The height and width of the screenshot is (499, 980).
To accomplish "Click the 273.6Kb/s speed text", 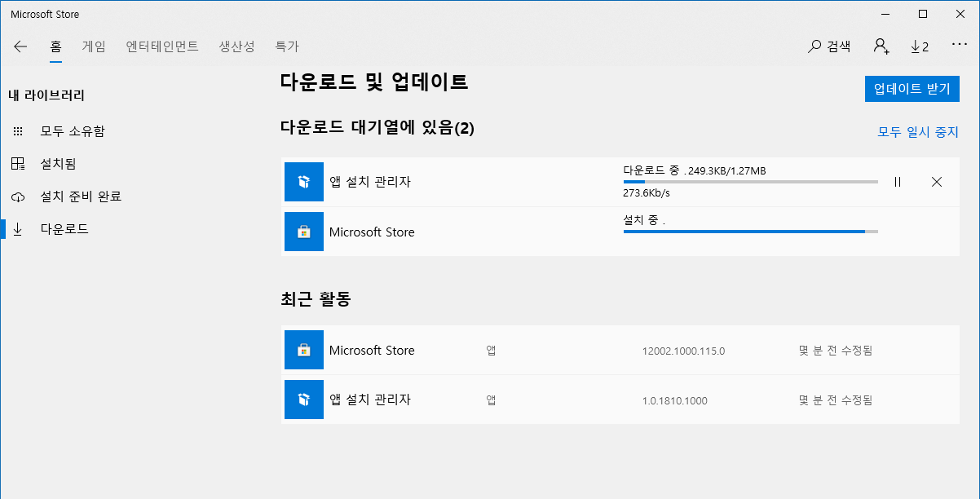I will point(647,194).
